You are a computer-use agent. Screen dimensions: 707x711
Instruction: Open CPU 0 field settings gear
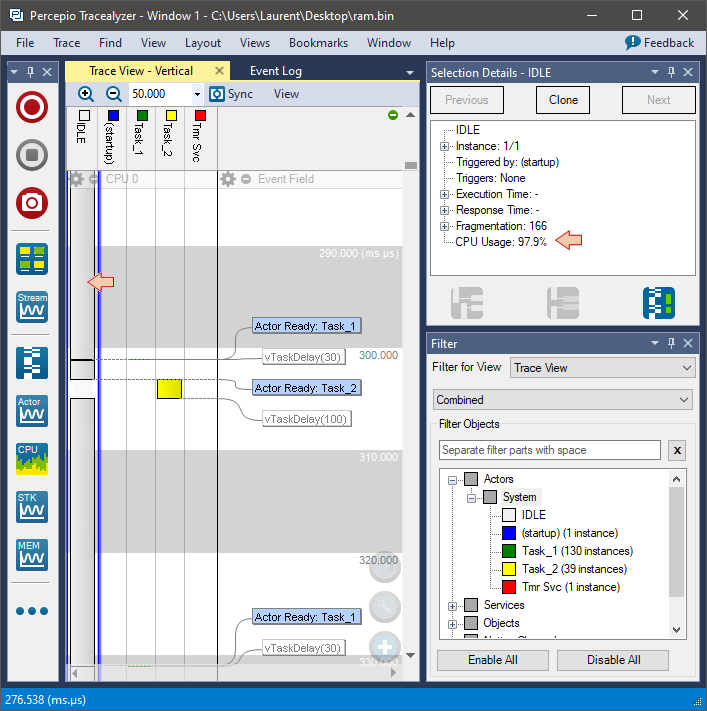coord(77,179)
